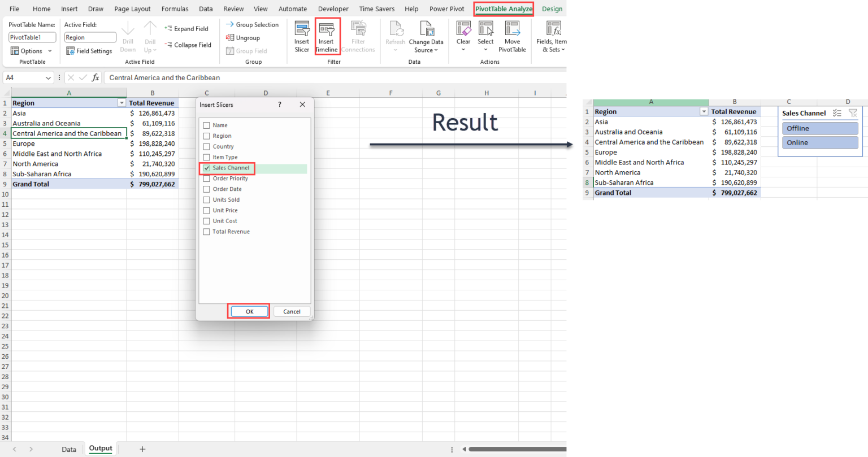Expand the Select dropdown arrow

(485, 50)
